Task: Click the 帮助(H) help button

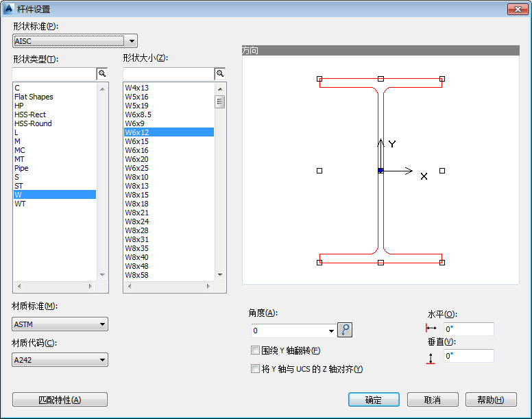Action: pos(491,400)
